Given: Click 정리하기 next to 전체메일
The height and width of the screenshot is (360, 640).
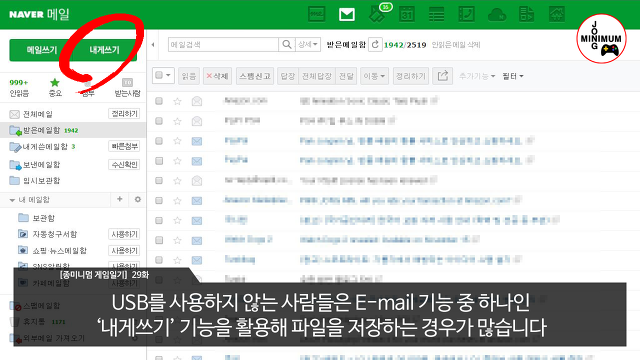Looking at the screenshot, I should [124, 113].
